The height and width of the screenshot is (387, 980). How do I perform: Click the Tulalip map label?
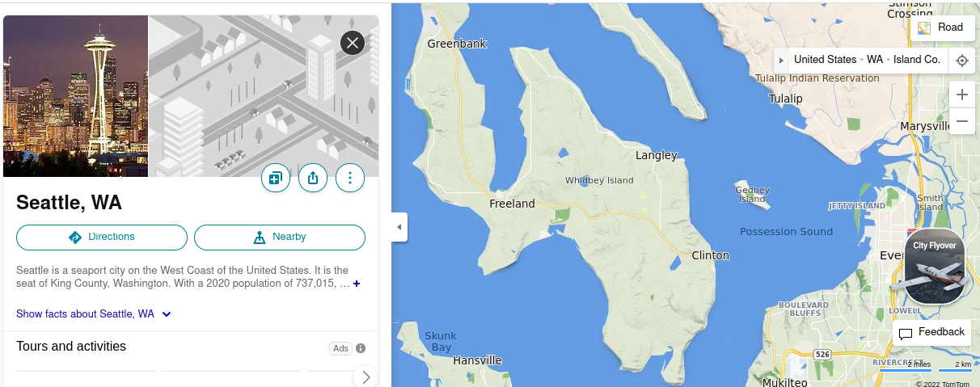(786, 99)
